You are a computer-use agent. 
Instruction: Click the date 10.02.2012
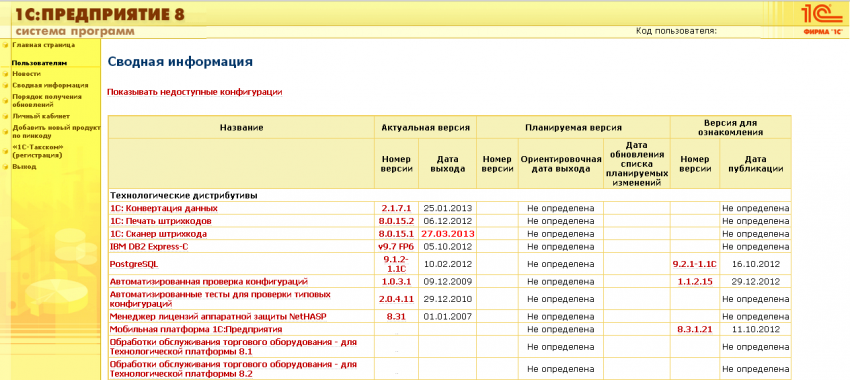click(x=448, y=265)
